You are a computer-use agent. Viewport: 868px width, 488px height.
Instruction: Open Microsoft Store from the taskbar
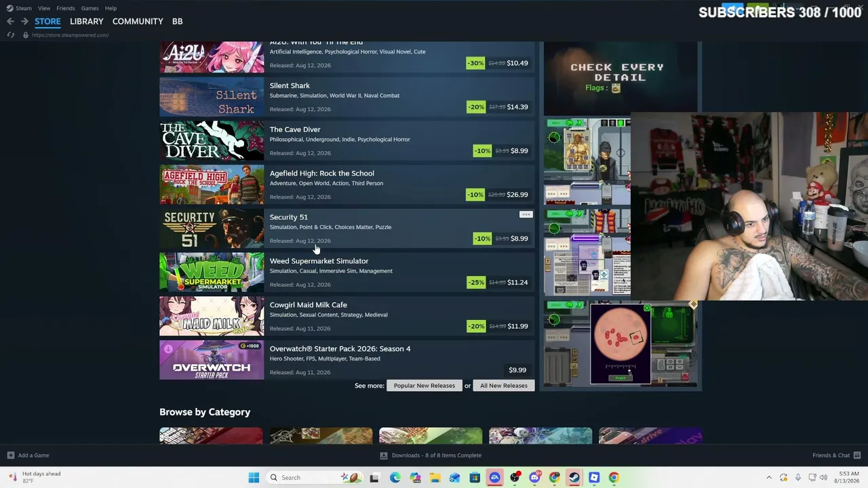pos(475,478)
